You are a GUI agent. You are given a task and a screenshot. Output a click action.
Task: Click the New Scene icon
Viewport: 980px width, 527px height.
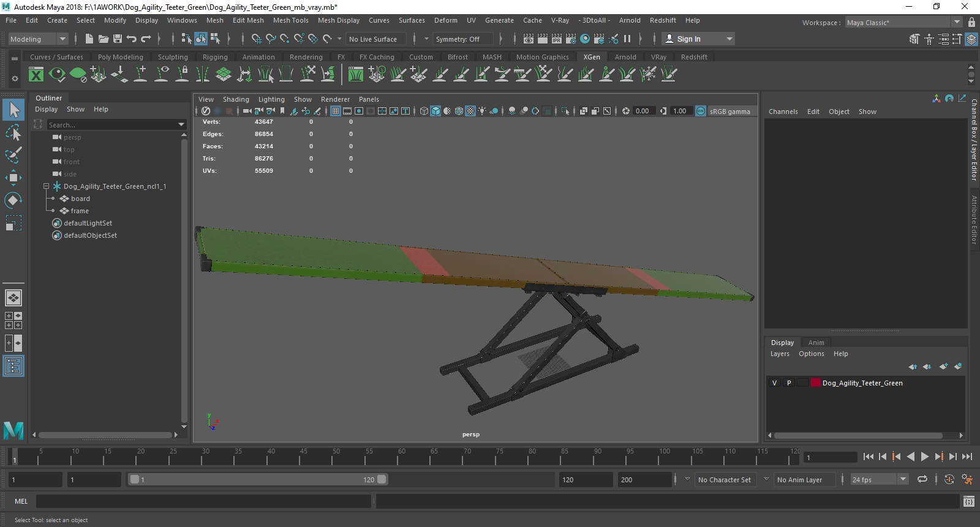tap(89, 39)
